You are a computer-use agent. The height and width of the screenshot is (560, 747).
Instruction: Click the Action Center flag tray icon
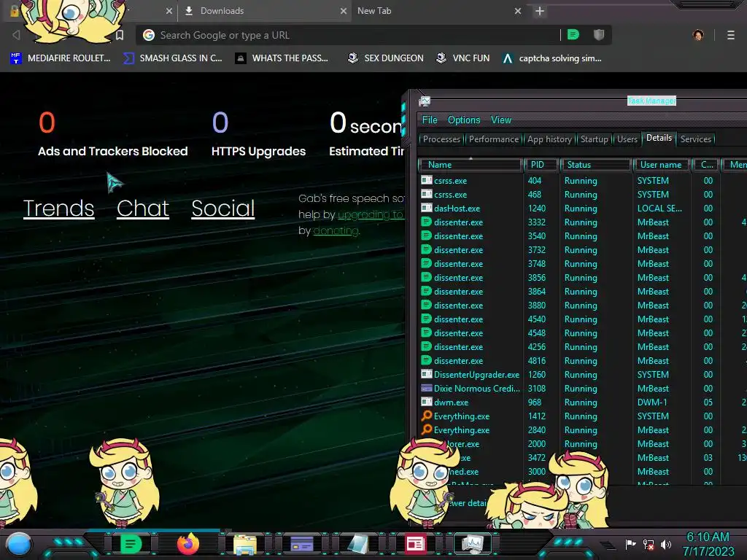[x=631, y=544]
